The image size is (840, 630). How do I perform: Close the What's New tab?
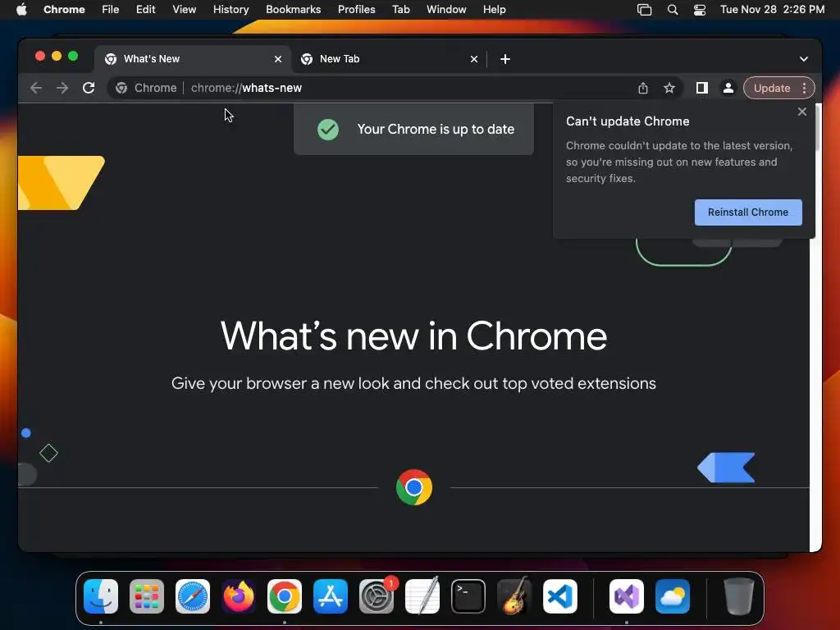pyautogui.click(x=278, y=59)
